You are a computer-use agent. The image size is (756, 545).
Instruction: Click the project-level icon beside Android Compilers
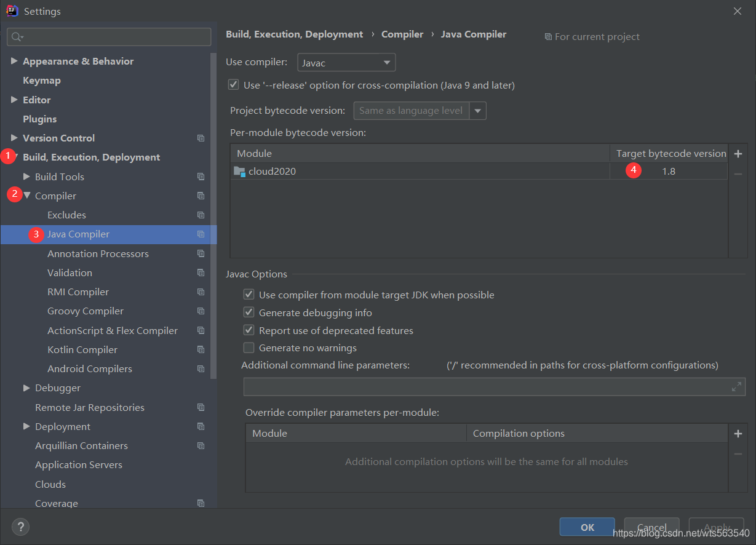(201, 369)
